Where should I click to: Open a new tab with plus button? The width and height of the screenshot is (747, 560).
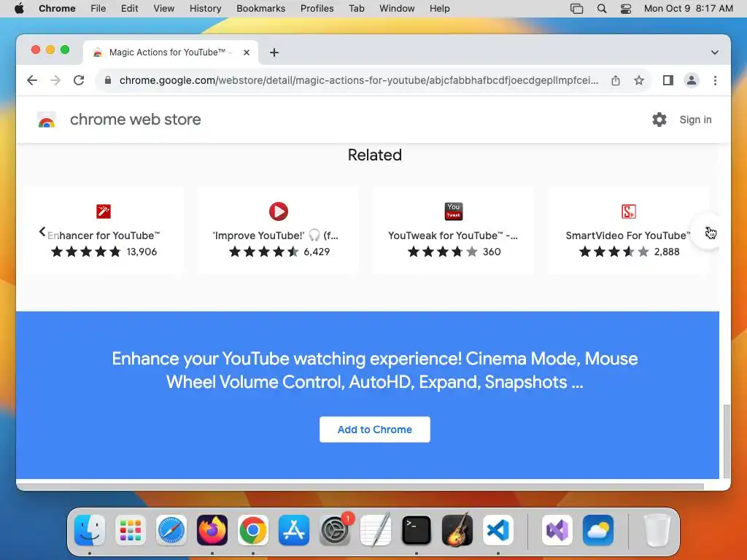click(x=274, y=52)
